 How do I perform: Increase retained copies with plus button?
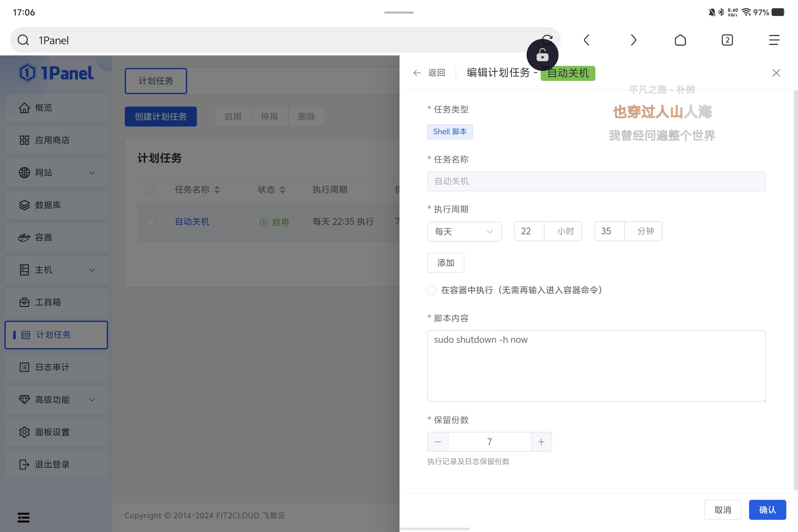point(541,442)
